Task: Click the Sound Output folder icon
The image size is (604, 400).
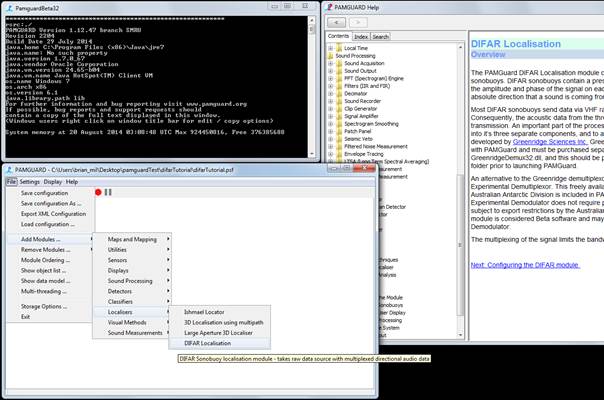Action: coord(339,71)
